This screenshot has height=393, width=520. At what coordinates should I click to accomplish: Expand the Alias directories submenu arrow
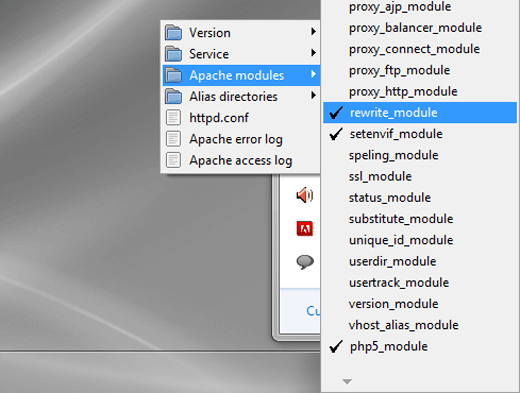[313, 95]
